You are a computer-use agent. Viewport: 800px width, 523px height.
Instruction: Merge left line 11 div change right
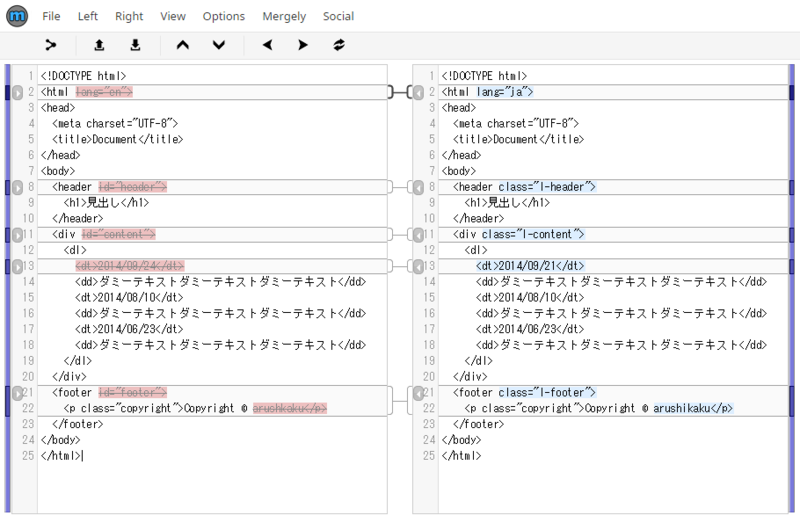(17, 235)
